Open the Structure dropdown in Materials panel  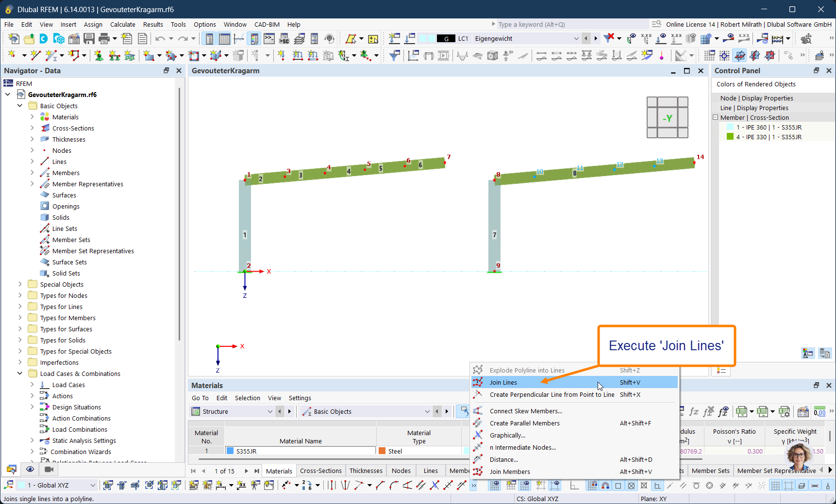[270, 412]
